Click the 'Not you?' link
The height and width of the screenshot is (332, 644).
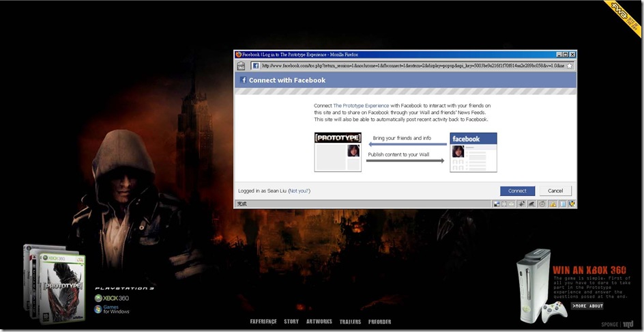coord(299,191)
